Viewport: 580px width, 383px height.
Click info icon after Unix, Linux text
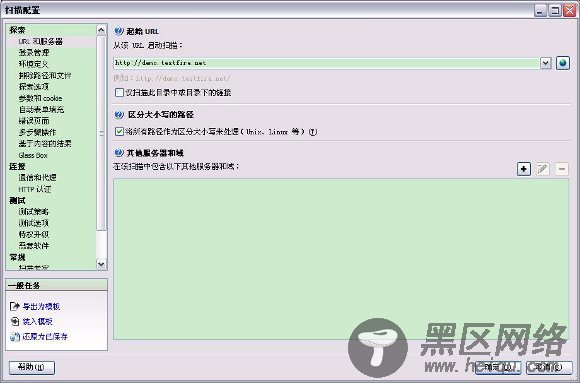pos(313,132)
